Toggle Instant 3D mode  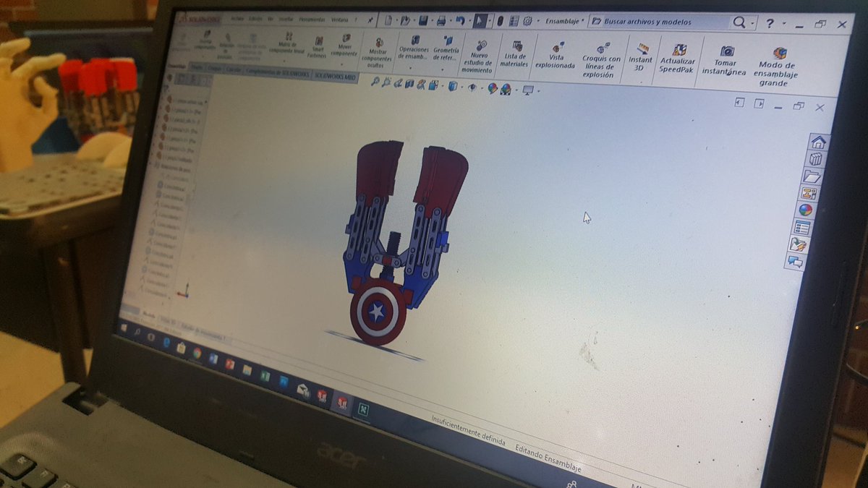point(640,57)
